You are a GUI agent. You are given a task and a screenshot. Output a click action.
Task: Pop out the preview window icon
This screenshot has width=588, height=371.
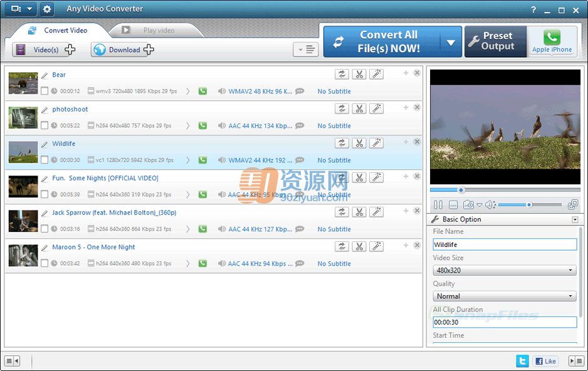[572, 204]
